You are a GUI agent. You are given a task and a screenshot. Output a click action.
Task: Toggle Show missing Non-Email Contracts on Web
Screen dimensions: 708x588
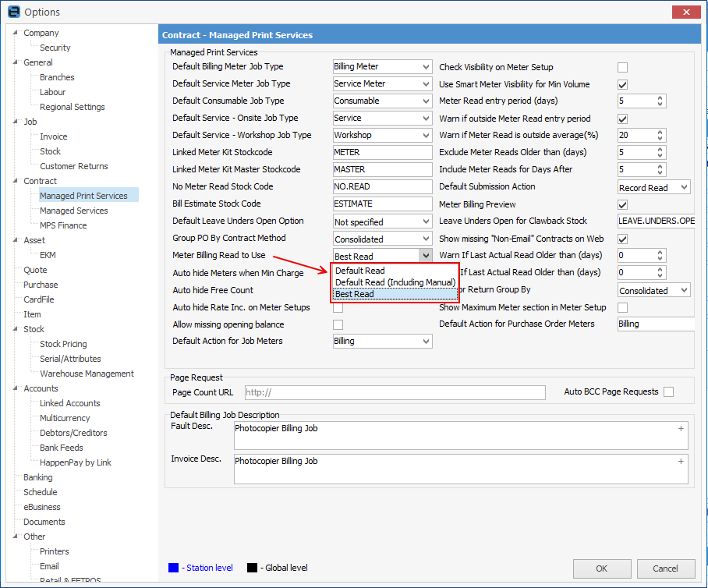(x=623, y=239)
